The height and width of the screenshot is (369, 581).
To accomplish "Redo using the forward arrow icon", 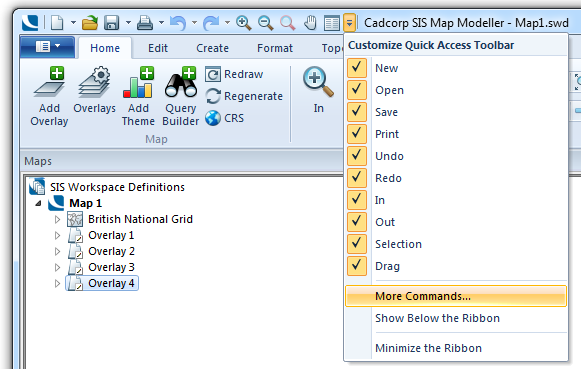I will 211,23.
